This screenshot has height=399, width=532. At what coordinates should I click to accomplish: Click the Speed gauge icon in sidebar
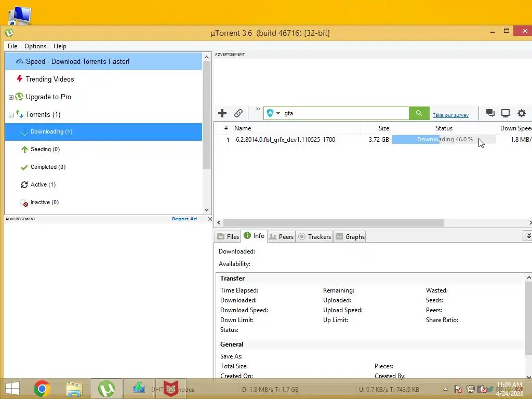(20, 61)
